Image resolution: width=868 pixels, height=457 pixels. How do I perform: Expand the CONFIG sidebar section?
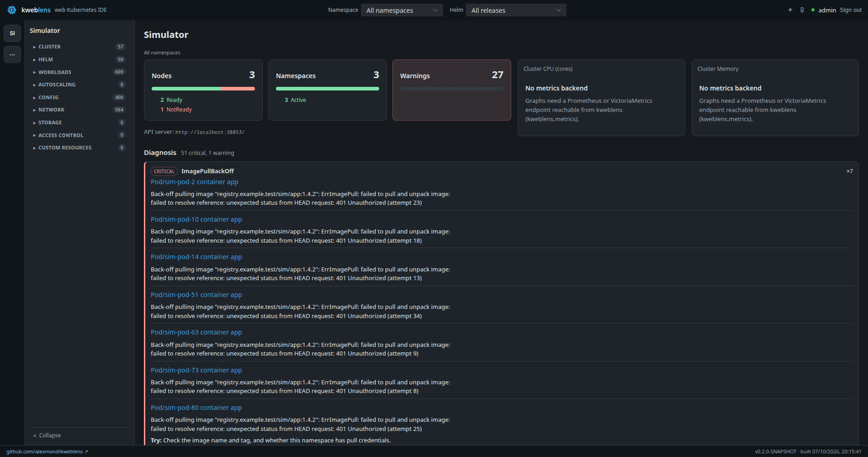79,97
